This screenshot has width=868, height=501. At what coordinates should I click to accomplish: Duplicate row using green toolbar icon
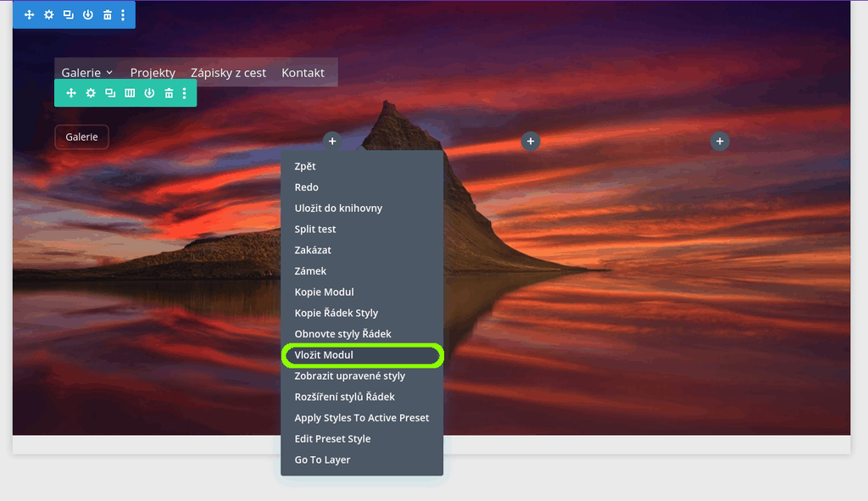pyautogui.click(x=110, y=93)
